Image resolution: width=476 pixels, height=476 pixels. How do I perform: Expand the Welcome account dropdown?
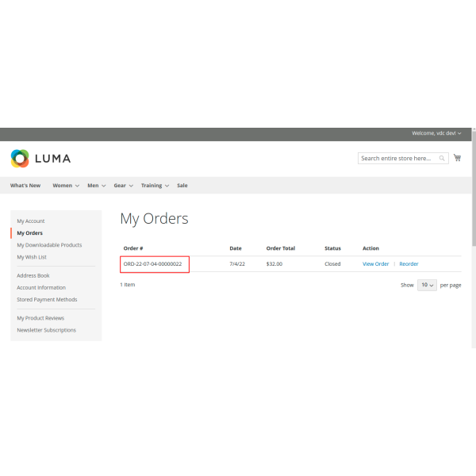(x=436, y=133)
